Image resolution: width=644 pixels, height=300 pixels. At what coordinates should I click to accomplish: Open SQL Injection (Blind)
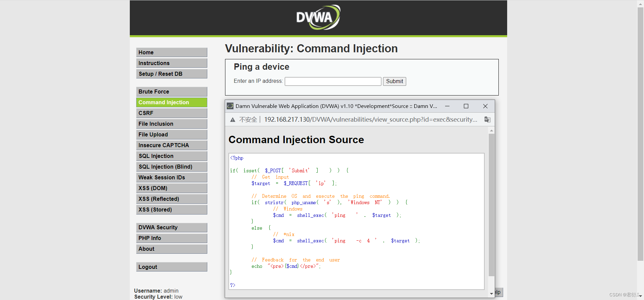tap(172, 167)
